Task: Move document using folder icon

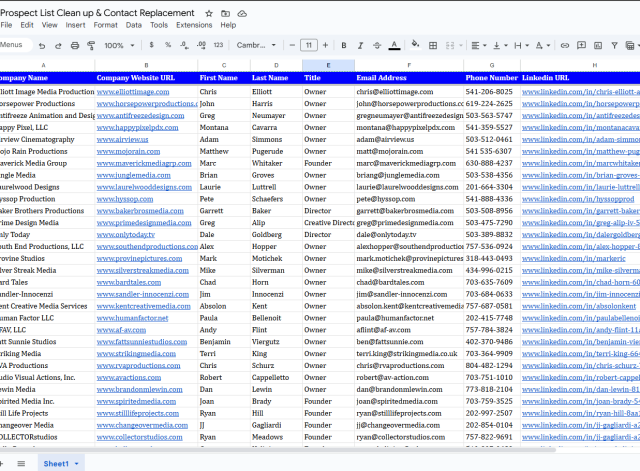Action: [x=225, y=13]
